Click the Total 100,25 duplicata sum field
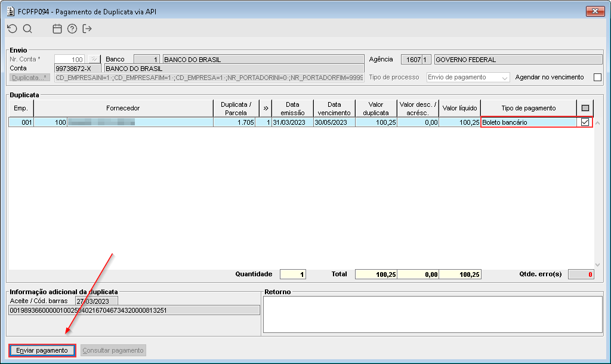Viewport: 611px width, 364px height. tap(376, 274)
